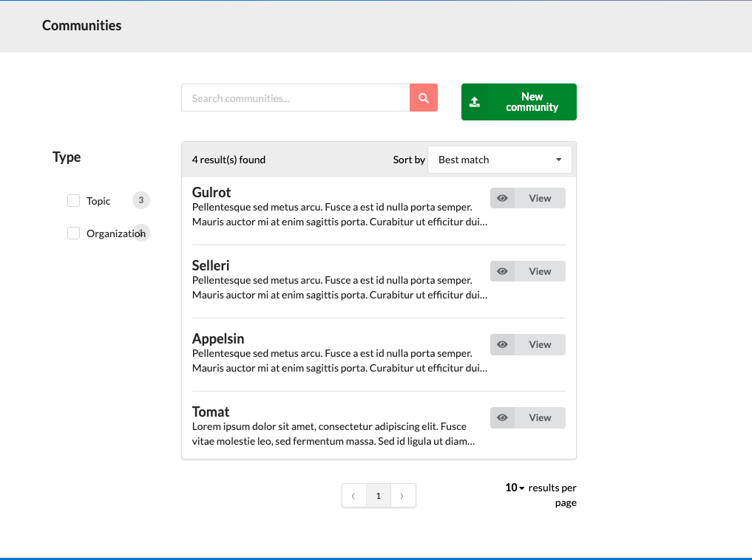Viewport: 752px width, 560px height.
Task: Click the Gulrot community title
Action: [211, 192]
